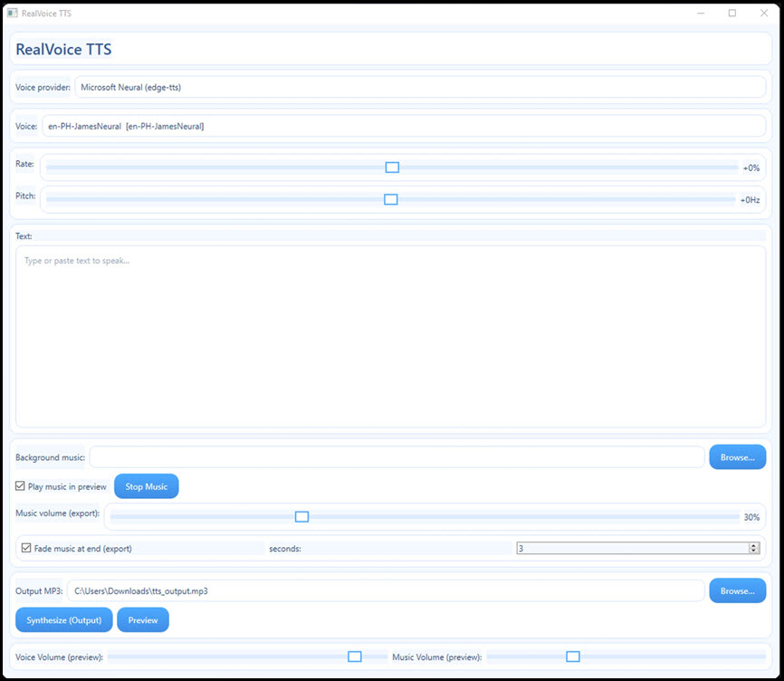Open the Voice selection dropdown
Screen dimensions: 784x681
pos(404,126)
